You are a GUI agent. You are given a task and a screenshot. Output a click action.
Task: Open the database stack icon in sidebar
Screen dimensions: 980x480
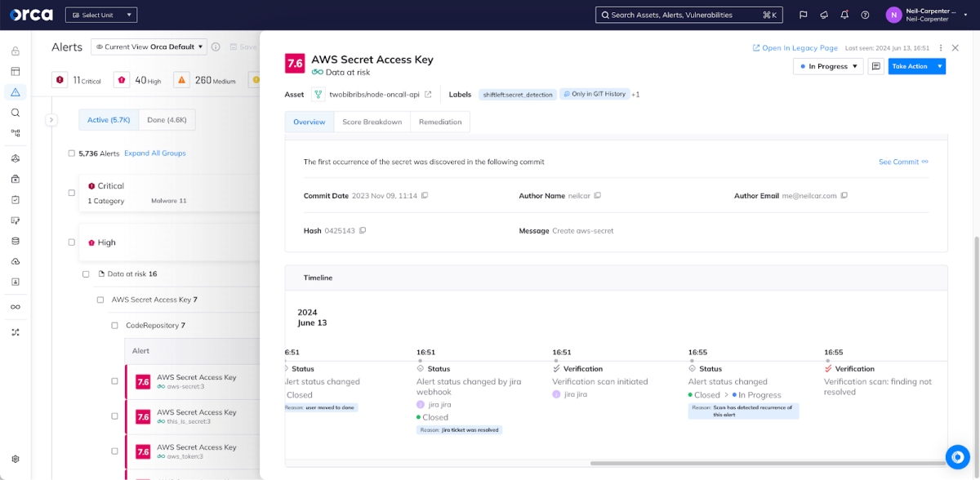16,241
